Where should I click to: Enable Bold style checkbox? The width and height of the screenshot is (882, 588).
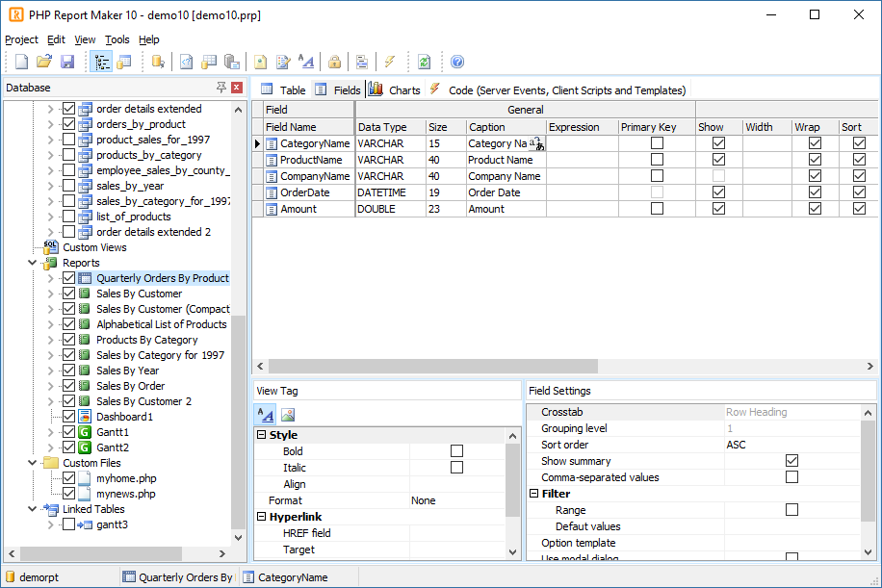click(456, 451)
